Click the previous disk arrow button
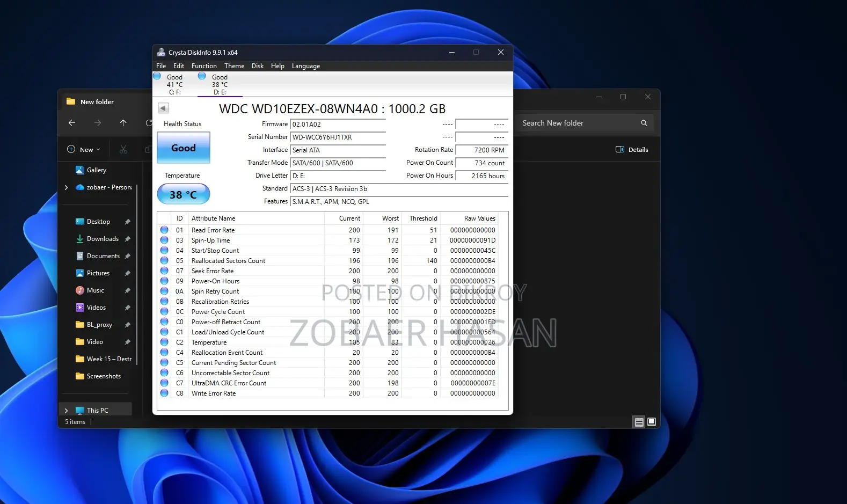Image resolution: width=847 pixels, height=504 pixels. [x=163, y=108]
